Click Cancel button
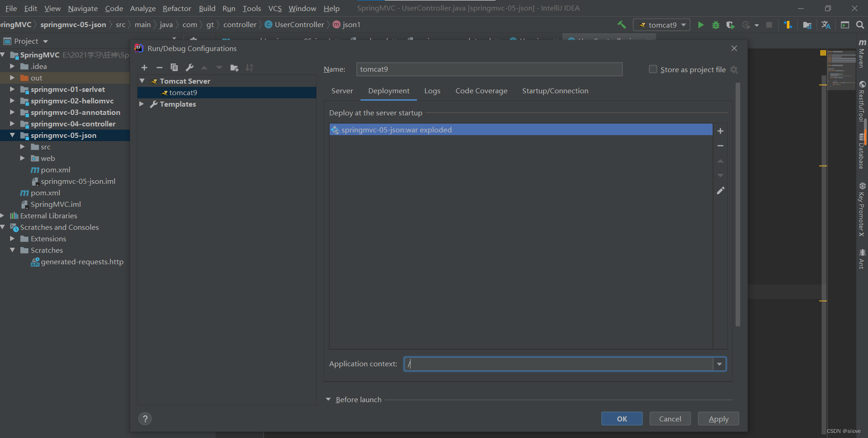This screenshot has height=438, width=868. point(670,419)
